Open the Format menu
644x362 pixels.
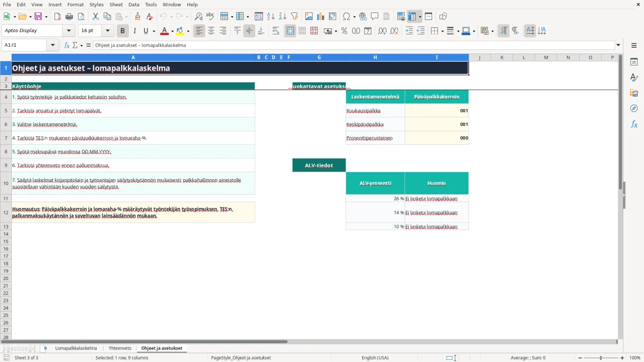coord(75,4)
